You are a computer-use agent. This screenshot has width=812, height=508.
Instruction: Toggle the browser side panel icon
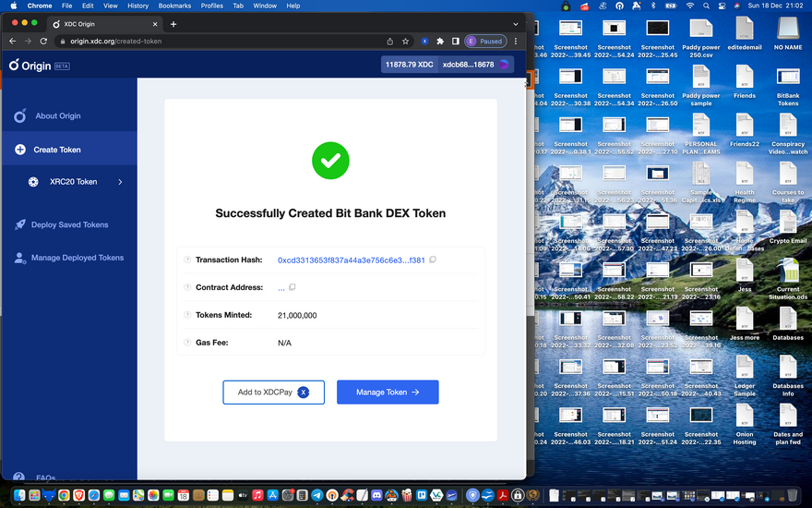pos(455,42)
